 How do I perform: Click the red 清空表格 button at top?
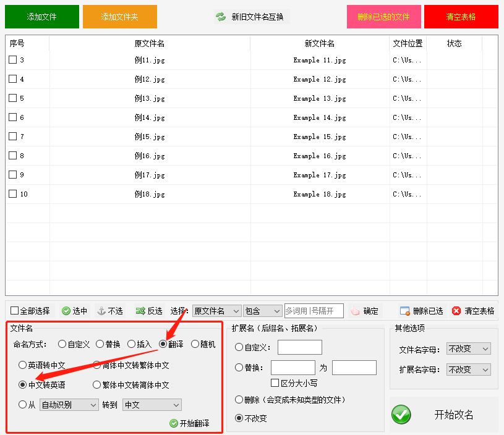[x=461, y=17]
